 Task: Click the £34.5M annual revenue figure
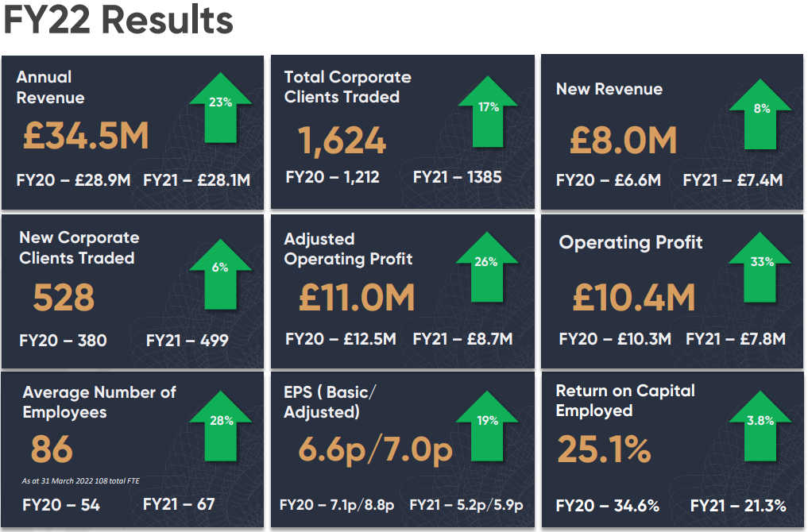86,137
